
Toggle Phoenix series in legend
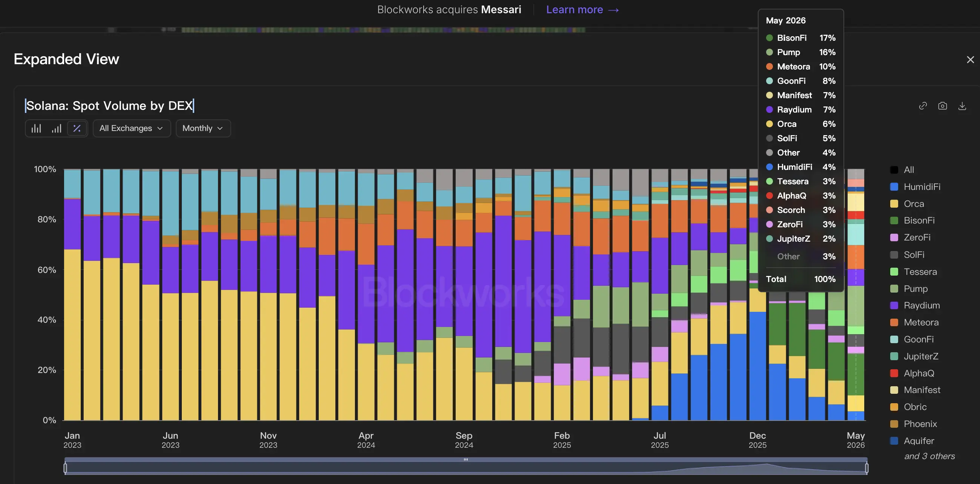pyautogui.click(x=914, y=424)
